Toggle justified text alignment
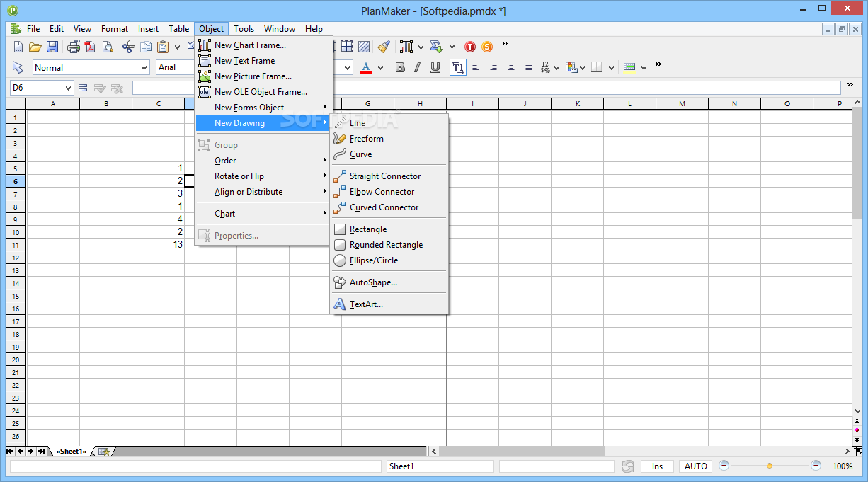 (529, 67)
